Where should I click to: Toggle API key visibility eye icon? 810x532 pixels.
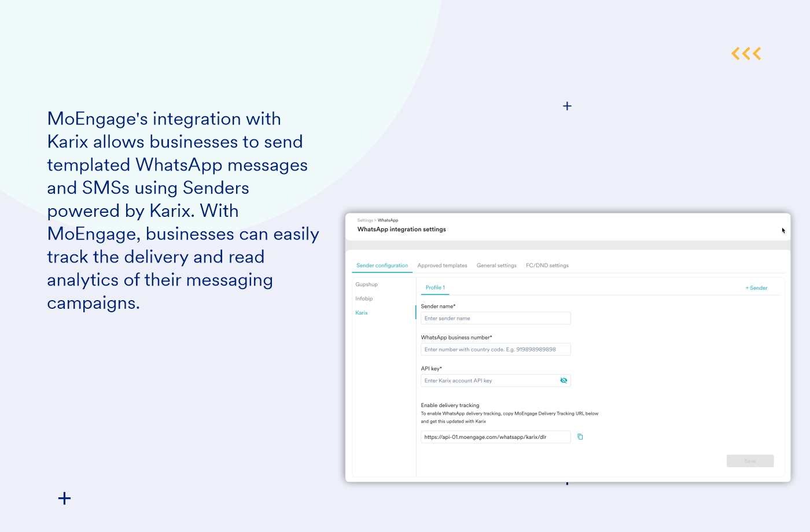564,380
